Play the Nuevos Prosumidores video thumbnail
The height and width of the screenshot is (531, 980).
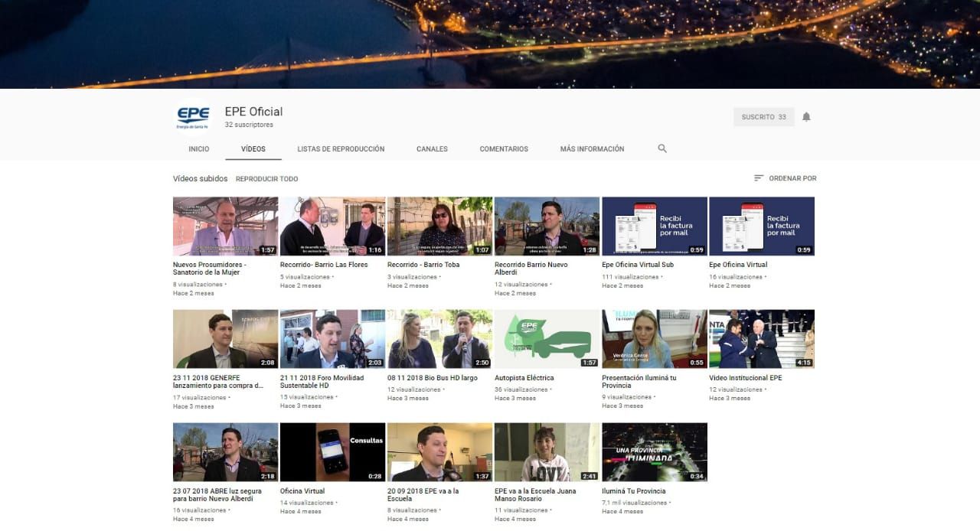coord(225,226)
